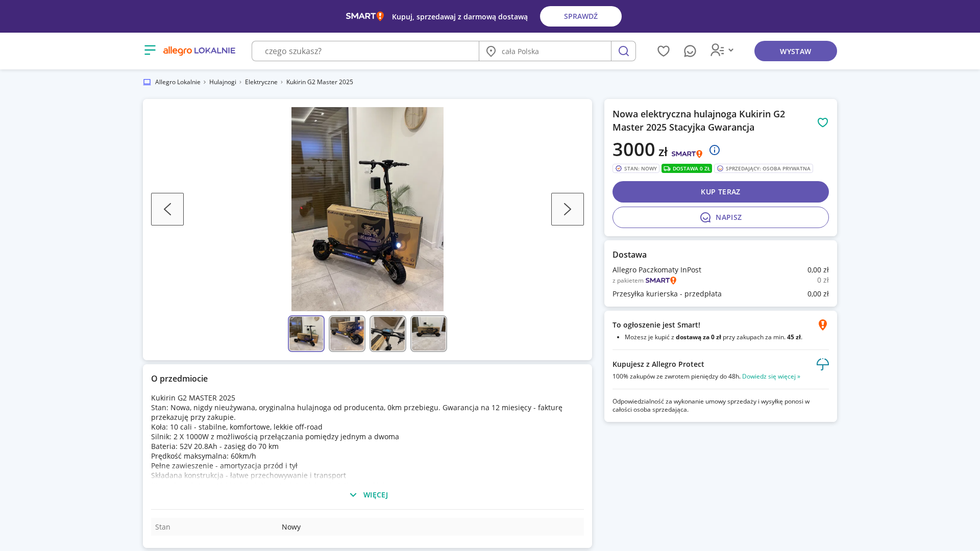980x551 pixels.
Task: Go to Allegro Lokalnie breadcrumb
Action: point(178,82)
